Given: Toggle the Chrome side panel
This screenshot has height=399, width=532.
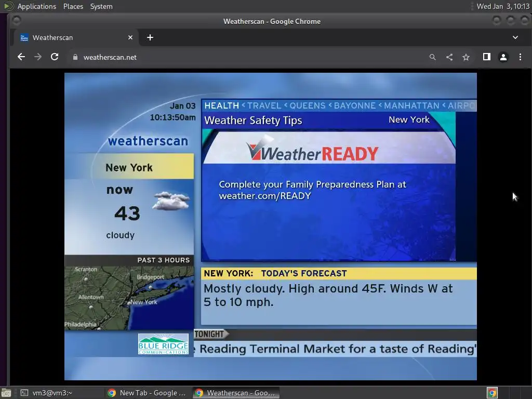Looking at the screenshot, I should (x=486, y=57).
